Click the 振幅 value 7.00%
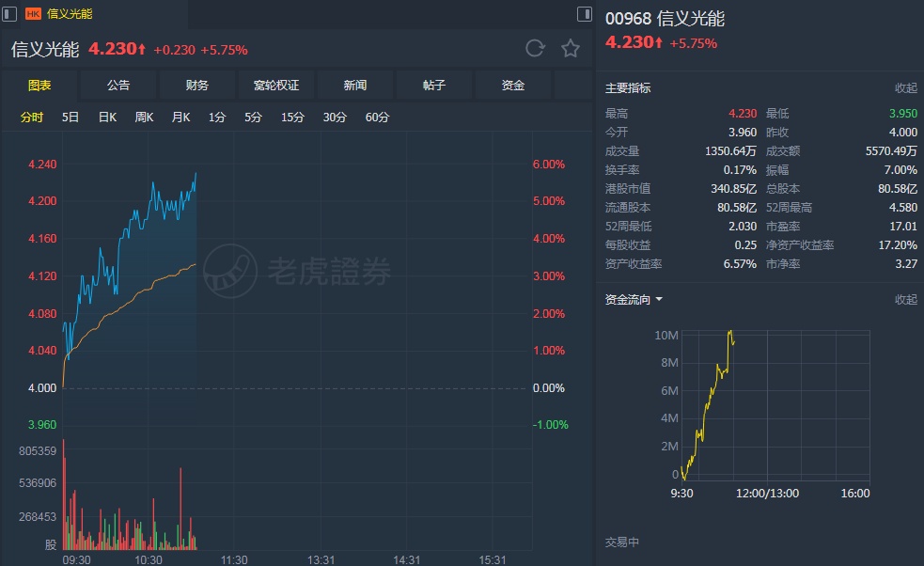The height and width of the screenshot is (566, 924). click(901, 170)
